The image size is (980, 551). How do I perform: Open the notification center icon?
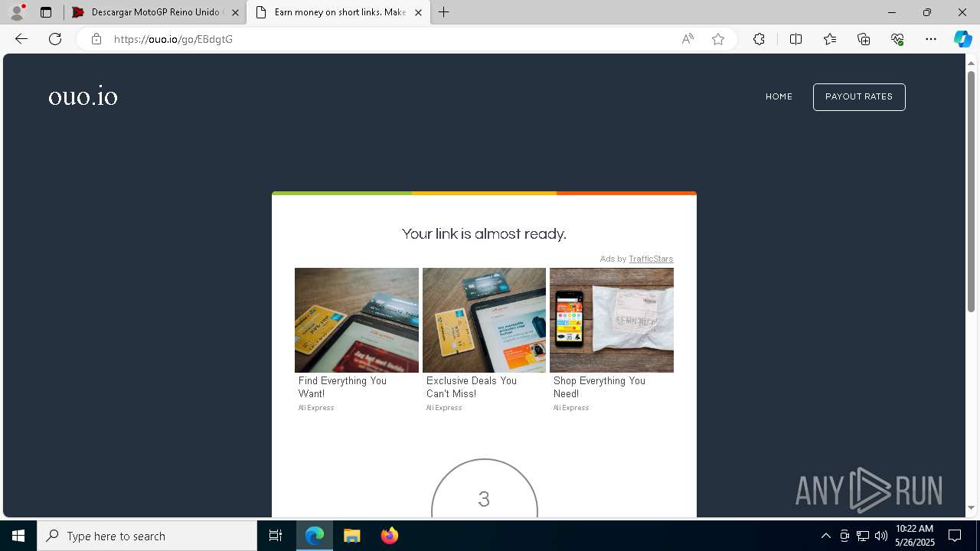coord(955,536)
